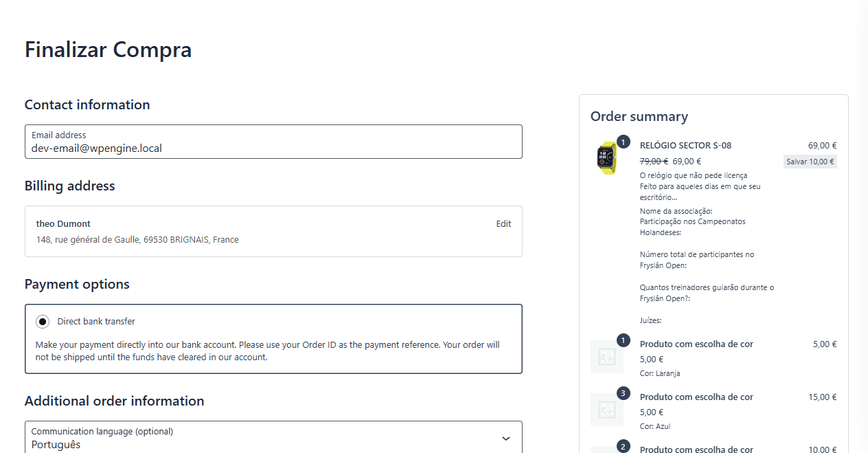This screenshot has width=868, height=453.
Task: Click the Salvar 10,00 € savings badge
Action: pyautogui.click(x=810, y=162)
